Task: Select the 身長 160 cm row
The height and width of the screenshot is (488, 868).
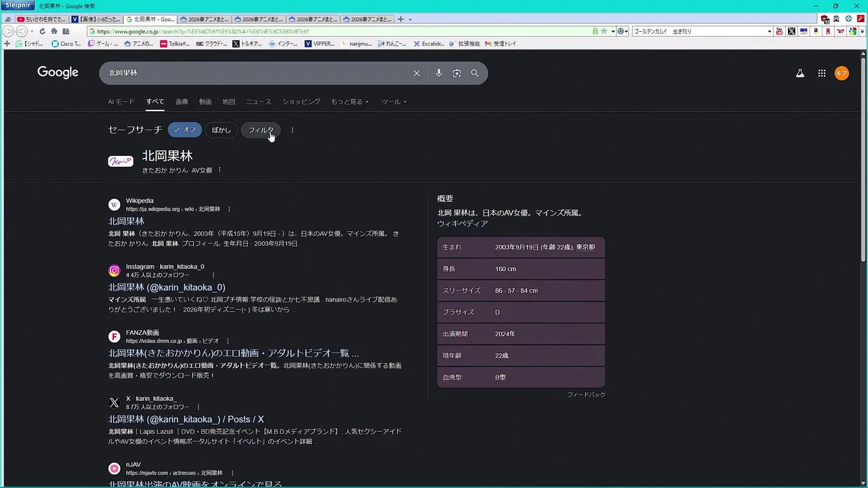Action: (521, 269)
